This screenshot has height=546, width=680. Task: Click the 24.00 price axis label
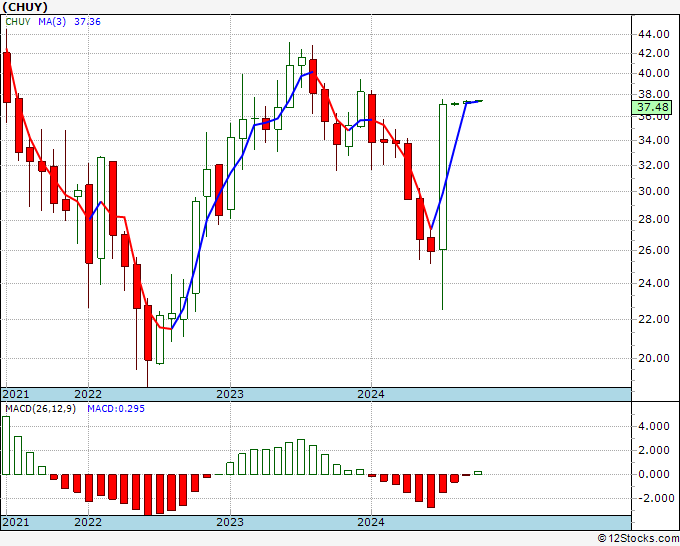coord(653,283)
